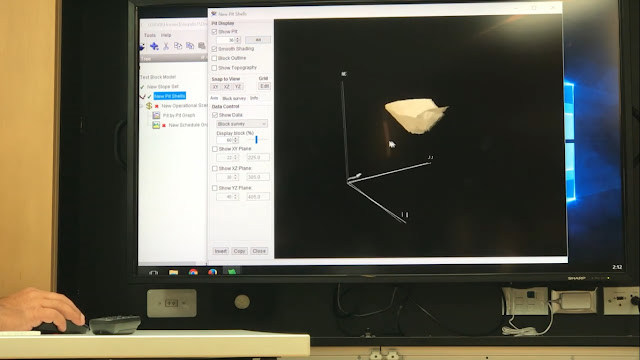Image resolution: width=640 pixels, height=360 pixels.
Task: Click the XZ Plane index spinner
Action: pyautogui.click(x=236, y=177)
